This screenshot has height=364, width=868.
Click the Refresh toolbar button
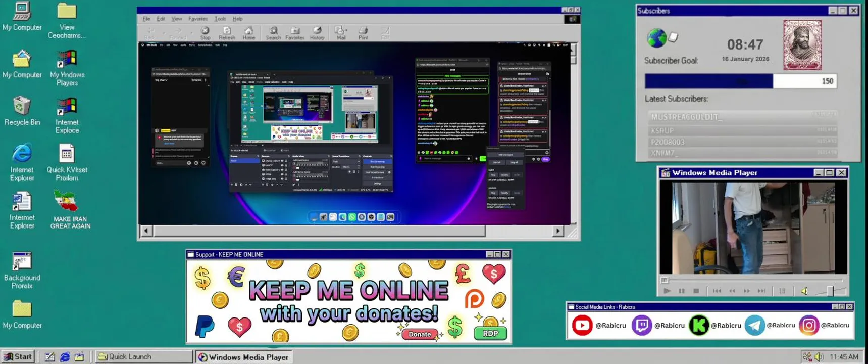coord(227,33)
